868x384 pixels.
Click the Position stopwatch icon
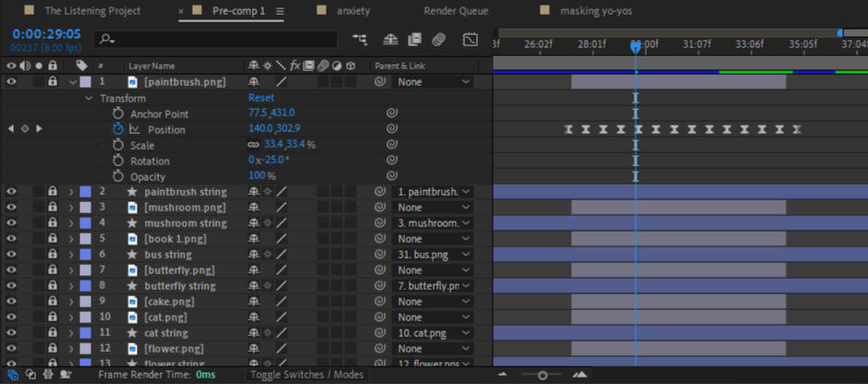118,129
